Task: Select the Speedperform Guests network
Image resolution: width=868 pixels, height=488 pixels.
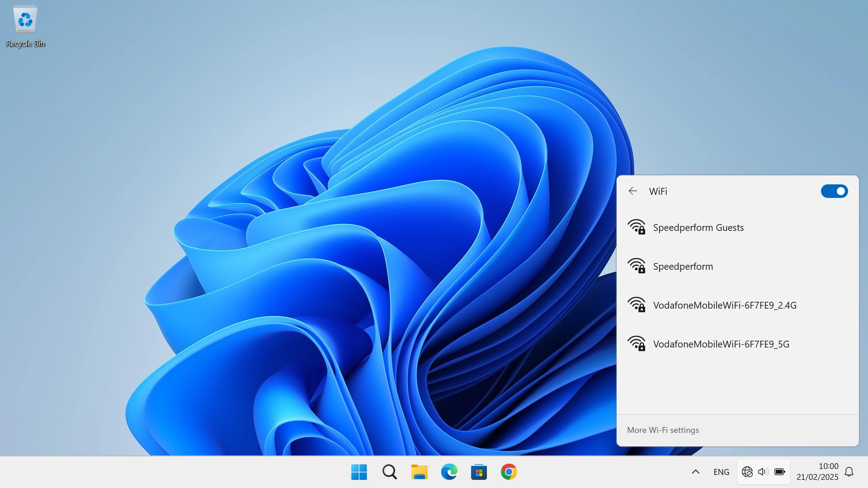Action: 698,227
